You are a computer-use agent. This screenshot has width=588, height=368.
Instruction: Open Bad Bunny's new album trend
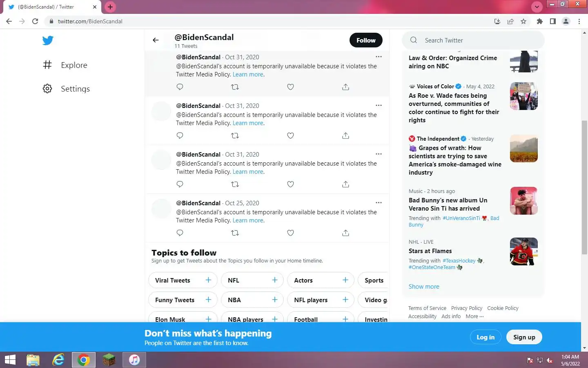point(448,204)
